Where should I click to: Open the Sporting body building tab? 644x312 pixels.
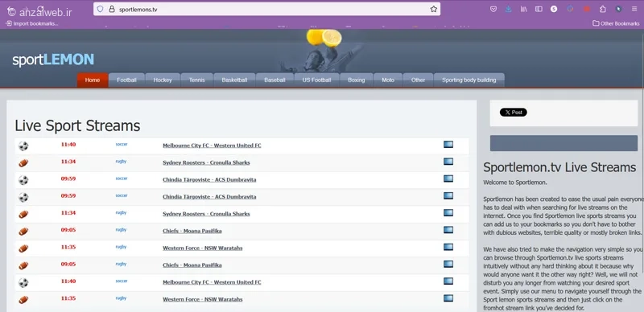pos(469,80)
